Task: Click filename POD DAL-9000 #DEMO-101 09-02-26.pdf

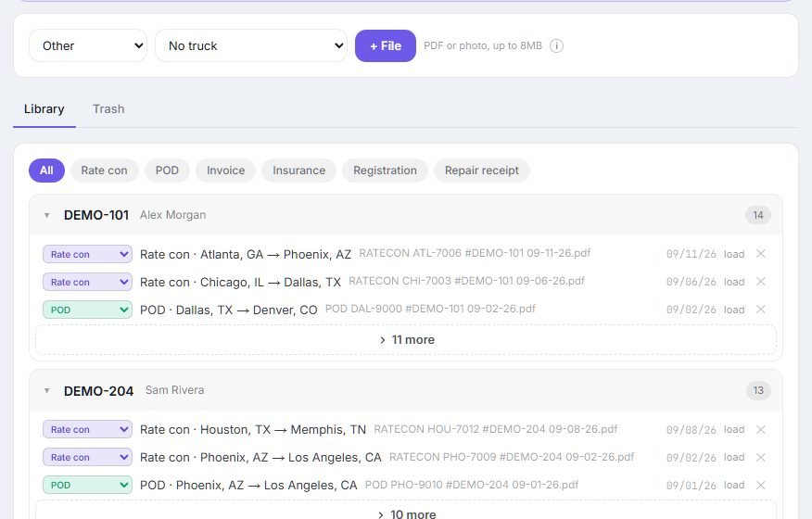Action: pos(430,309)
